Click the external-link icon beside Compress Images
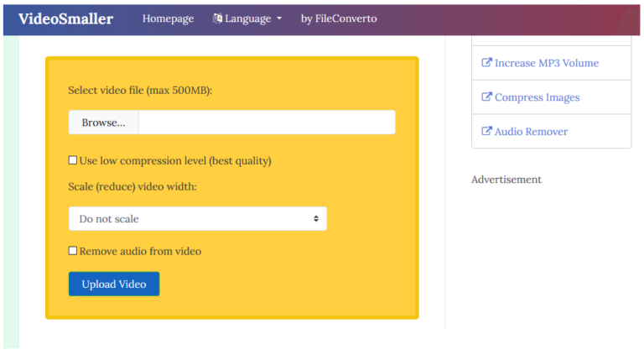Viewport: 644px width, 355px height. [x=486, y=97]
